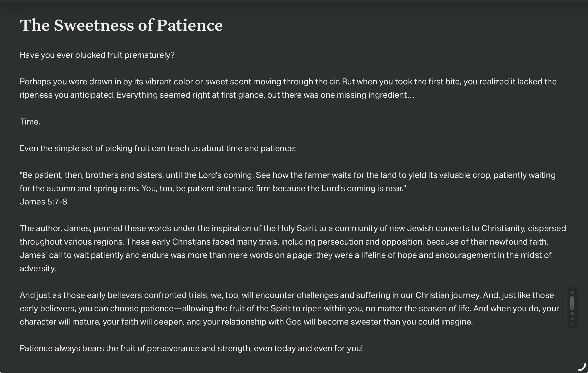Click the single-word line Time.
This screenshot has width=588, height=373.
(30, 122)
